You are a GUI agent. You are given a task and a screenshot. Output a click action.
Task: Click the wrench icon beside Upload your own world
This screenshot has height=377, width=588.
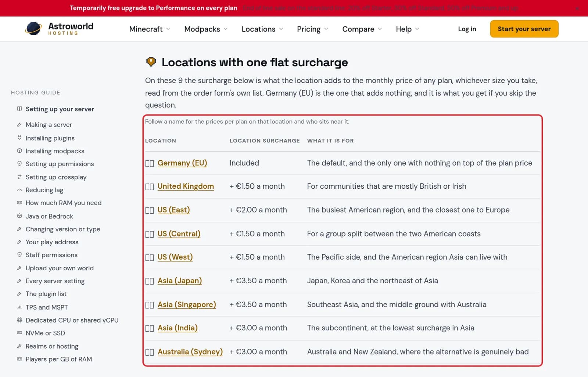click(19, 268)
